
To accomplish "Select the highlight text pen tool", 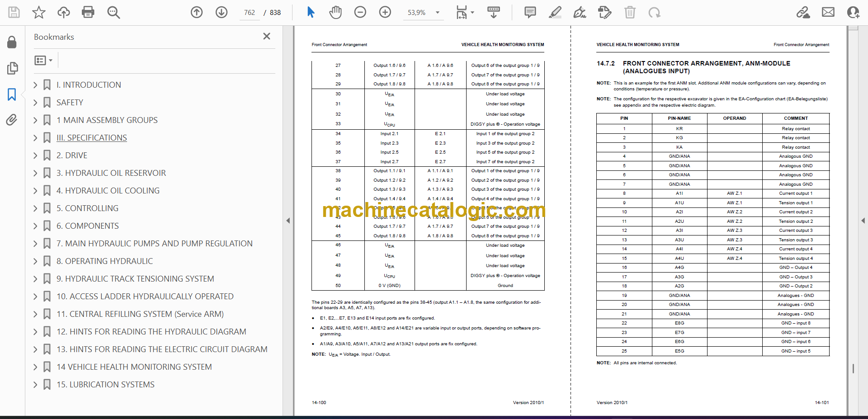I will [555, 12].
